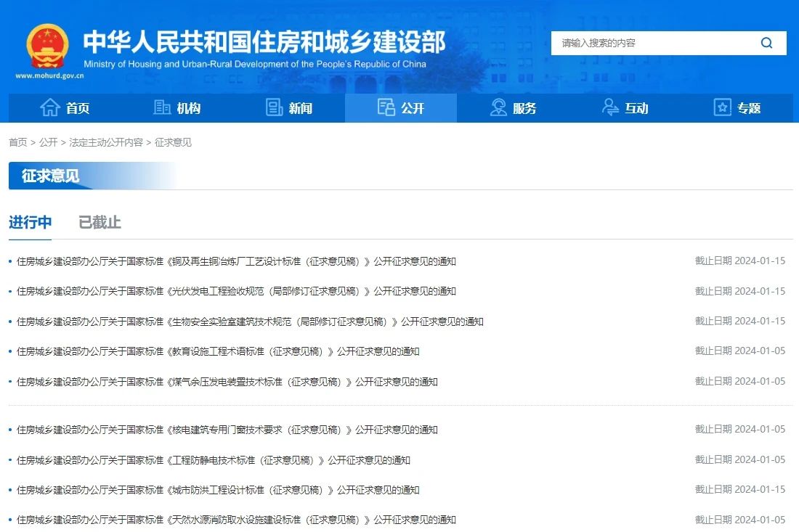This screenshot has width=799, height=532.
Task: Click the www.mohurd.gov.cn text under the emblem
Action: (x=49, y=75)
